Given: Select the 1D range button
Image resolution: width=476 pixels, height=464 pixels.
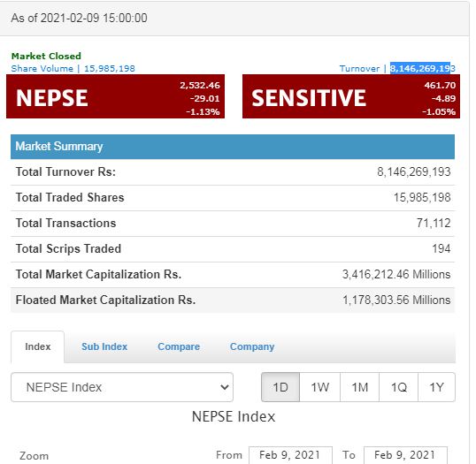Looking at the screenshot, I should (280, 387).
